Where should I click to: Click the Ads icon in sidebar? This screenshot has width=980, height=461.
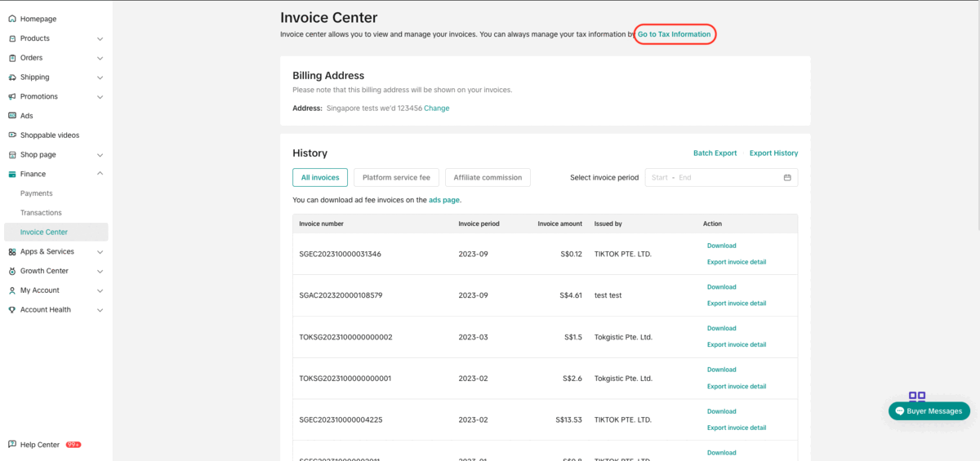click(12, 116)
